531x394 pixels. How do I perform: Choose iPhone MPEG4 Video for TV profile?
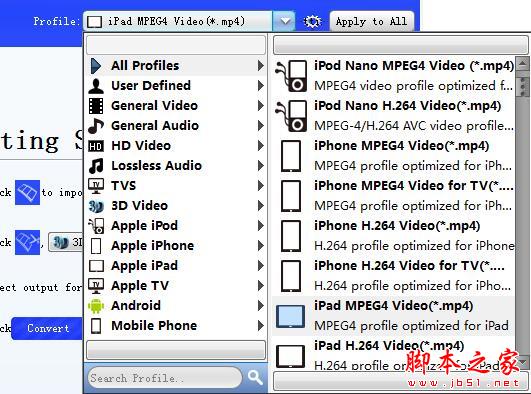click(394, 196)
